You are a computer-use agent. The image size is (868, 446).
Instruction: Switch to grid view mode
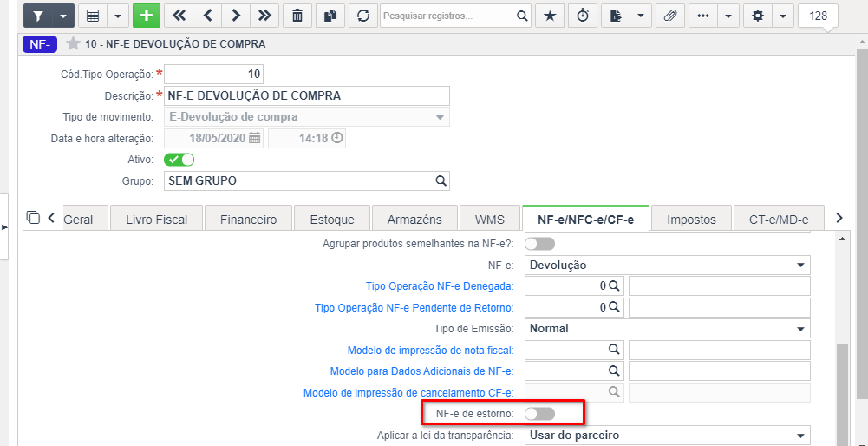pyautogui.click(x=93, y=16)
